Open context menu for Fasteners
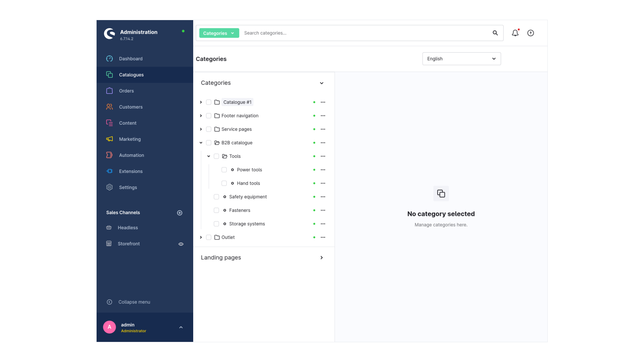 pyautogui.click(x=323, y=210)
